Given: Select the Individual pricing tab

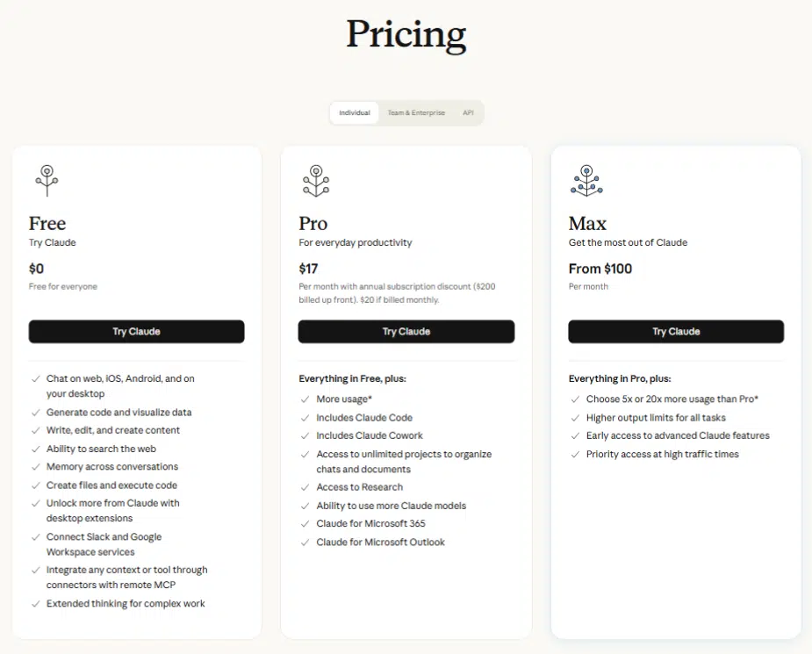Looking at the screenshot, I should (355, 113).
